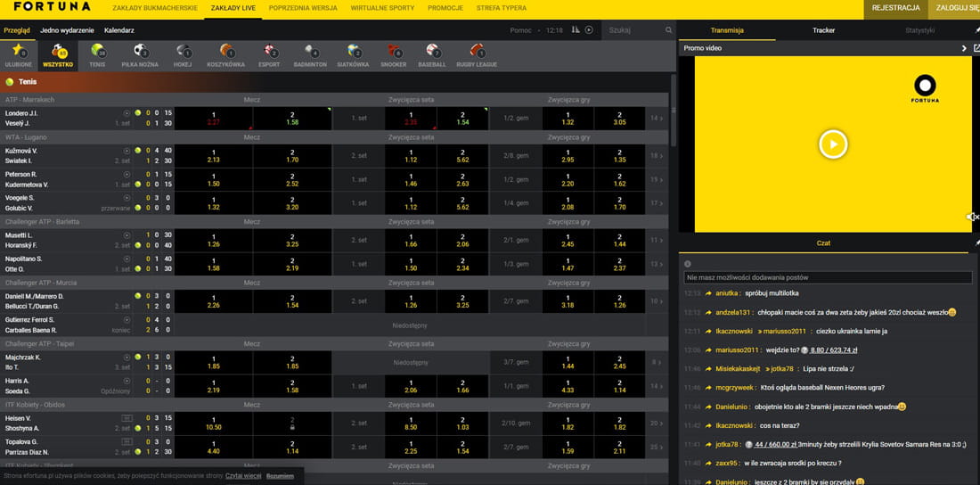
Task: Toggle mute on the promo video
Action: click(x=973, y=217)
